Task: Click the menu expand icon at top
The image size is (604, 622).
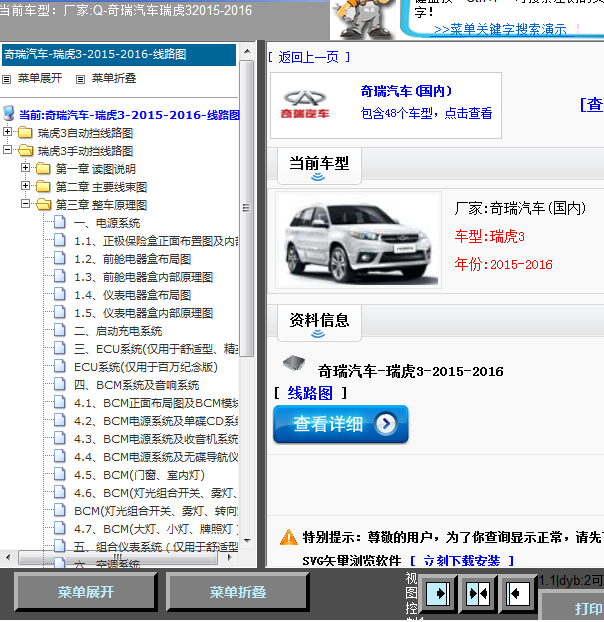Action: (6, 79)
